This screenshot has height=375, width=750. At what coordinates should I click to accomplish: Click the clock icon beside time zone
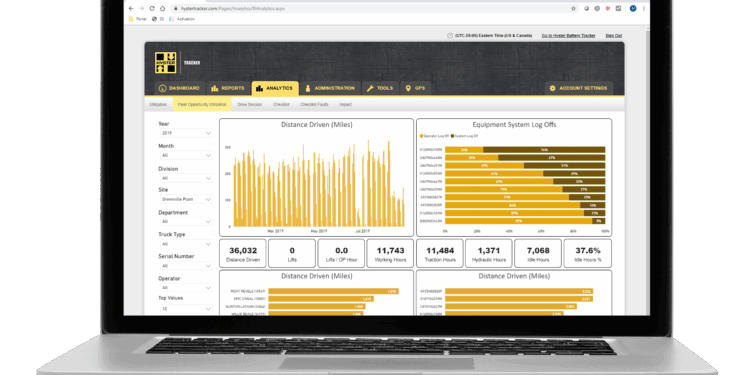point(450,35)
